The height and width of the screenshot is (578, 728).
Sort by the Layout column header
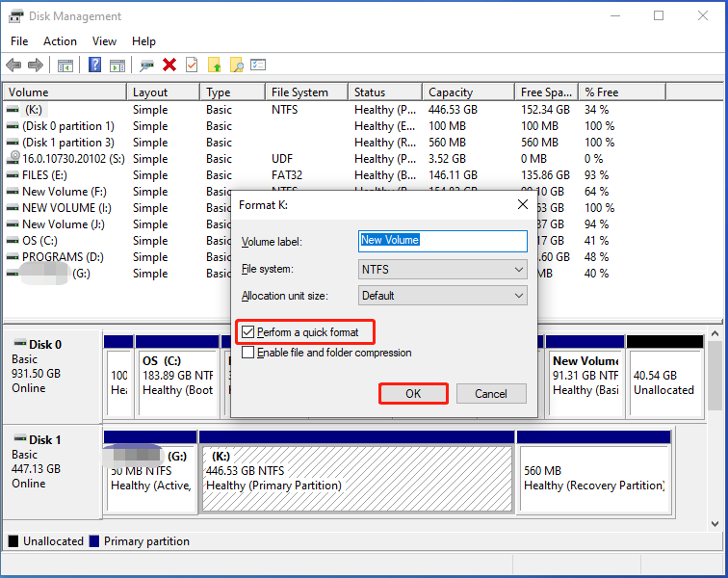tap(164, 92)
